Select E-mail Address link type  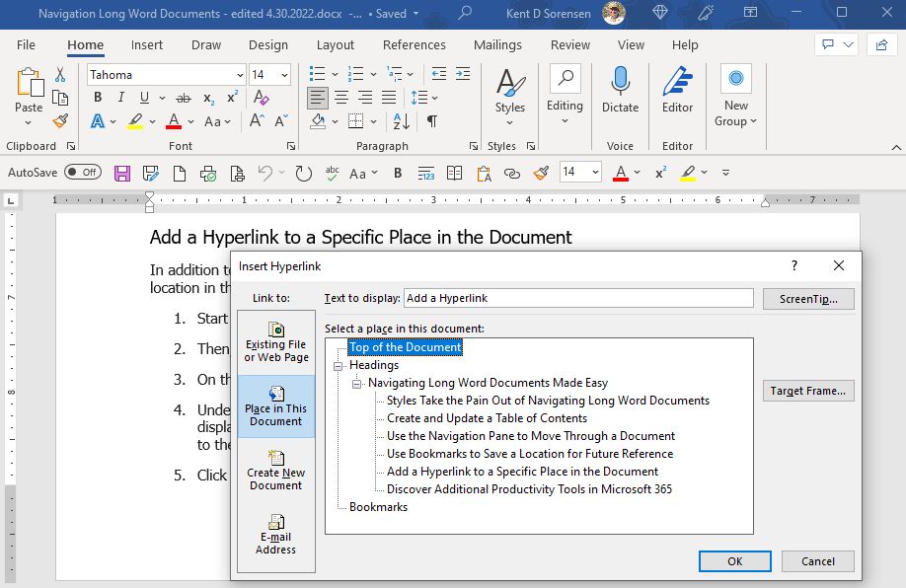275,534
